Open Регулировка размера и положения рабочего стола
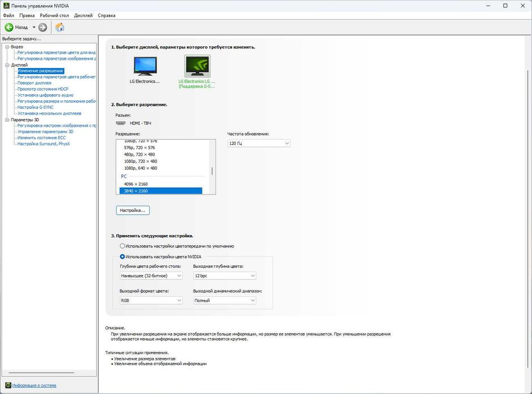Image resolution: width=532 pixels, height=394 pixels. pyautogui.click(x=56, y=101)
